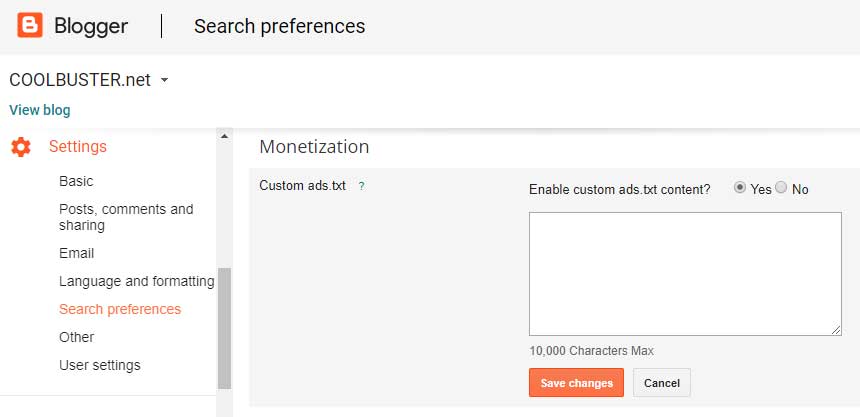Open Language and formatting settings

(136, 281)
